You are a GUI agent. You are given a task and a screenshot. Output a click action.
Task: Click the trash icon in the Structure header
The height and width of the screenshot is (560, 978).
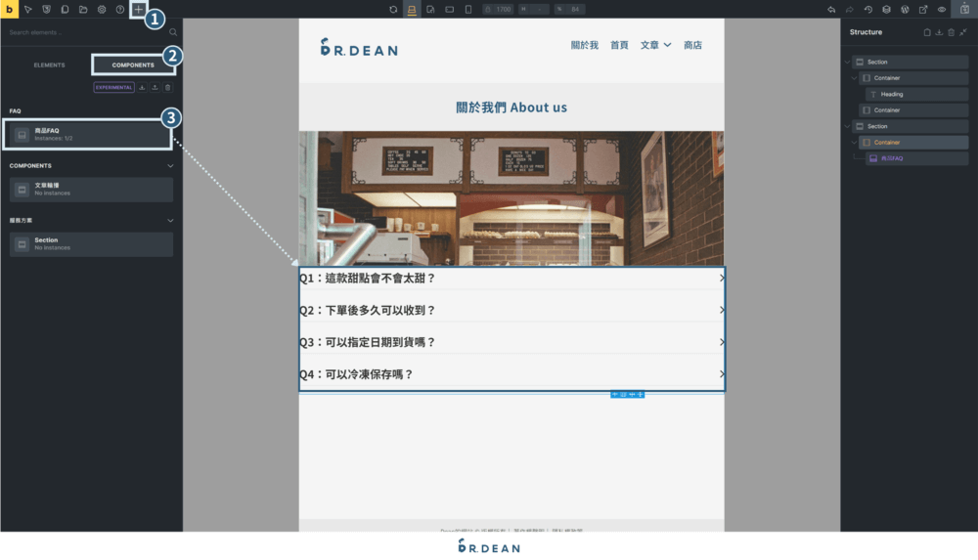point(951,32)
